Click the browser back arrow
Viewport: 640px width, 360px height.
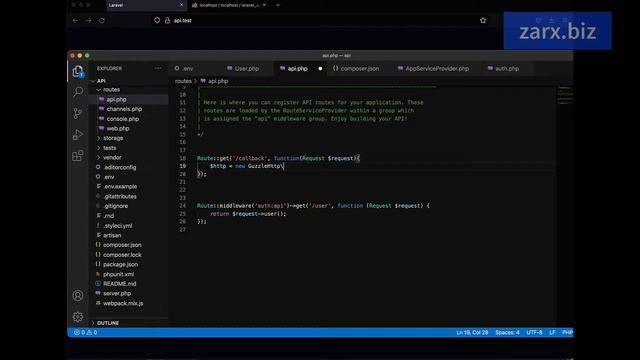tap(75, 20)
